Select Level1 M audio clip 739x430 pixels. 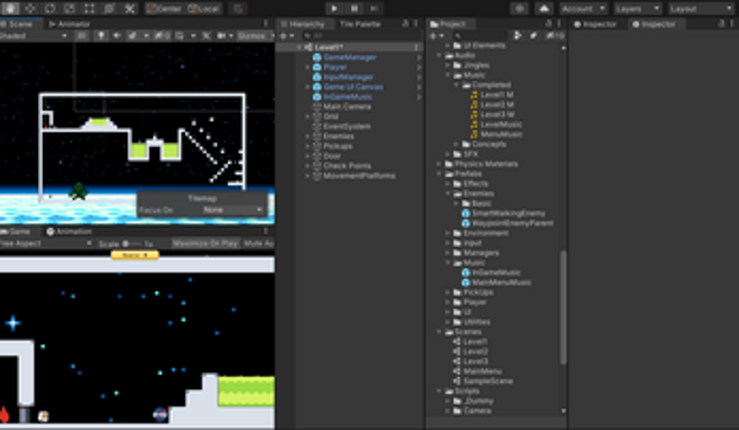497,95
